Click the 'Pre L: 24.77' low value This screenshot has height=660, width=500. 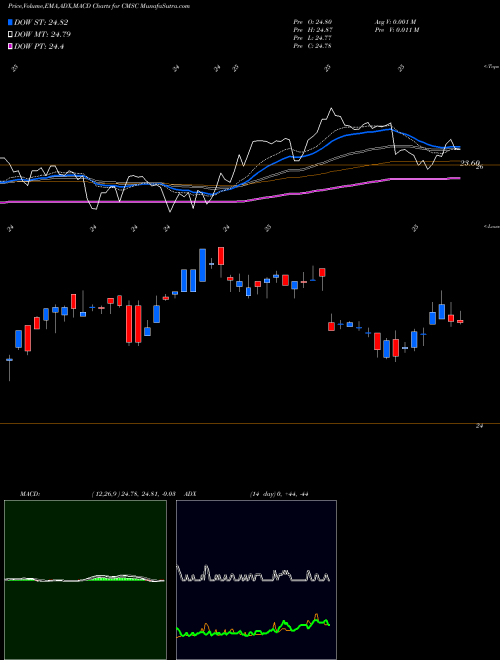[x=313, y=38]
